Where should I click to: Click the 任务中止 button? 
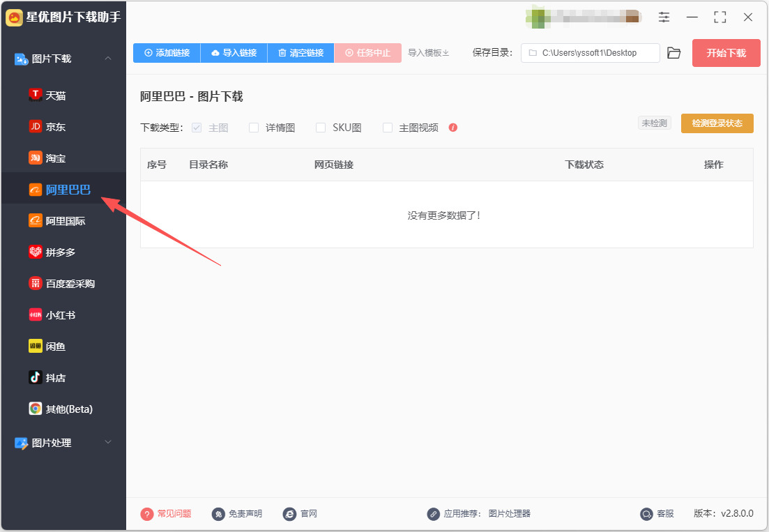[368, 53]
